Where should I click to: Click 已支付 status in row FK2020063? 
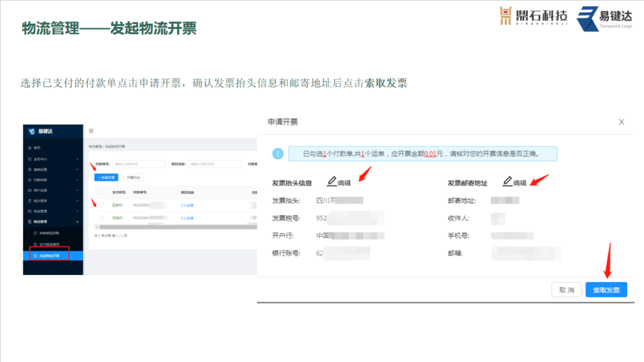pos(117,218)
